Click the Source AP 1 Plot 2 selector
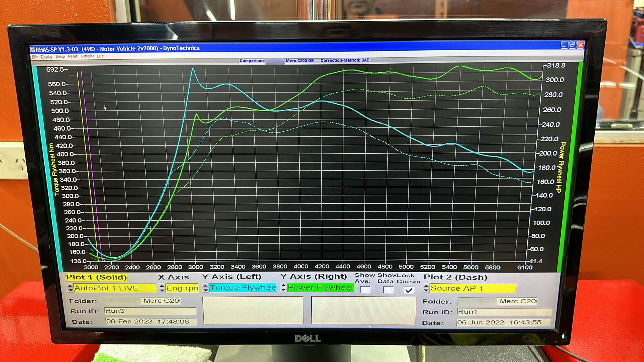 (473, 288)
